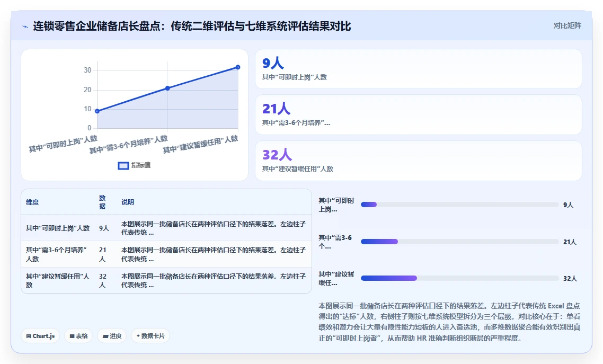
Task: Click the chart data point at value 21
Action: click(167, 88)
